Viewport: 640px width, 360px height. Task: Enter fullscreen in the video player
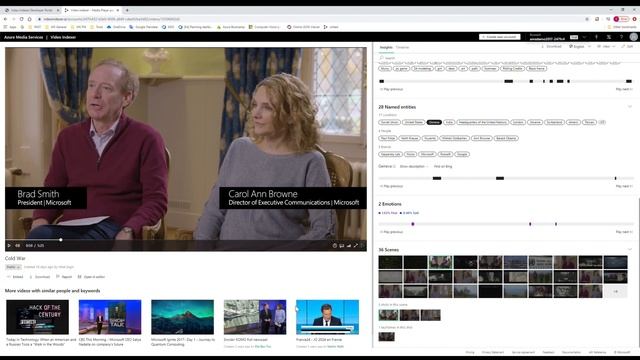click(356, 245)
